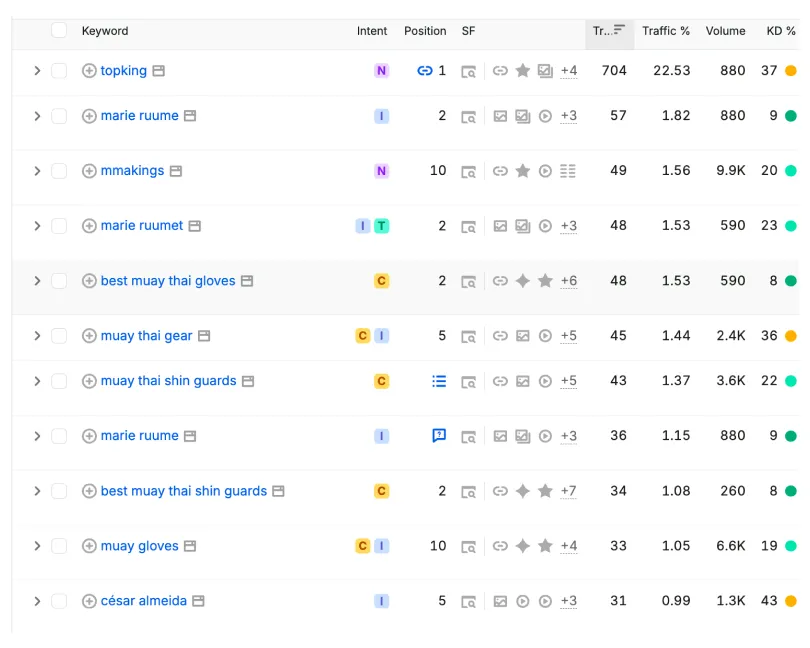Check the marie ruumet row checkbox
Viewport: 810px width, 648px height.
(x=59, y=226)
